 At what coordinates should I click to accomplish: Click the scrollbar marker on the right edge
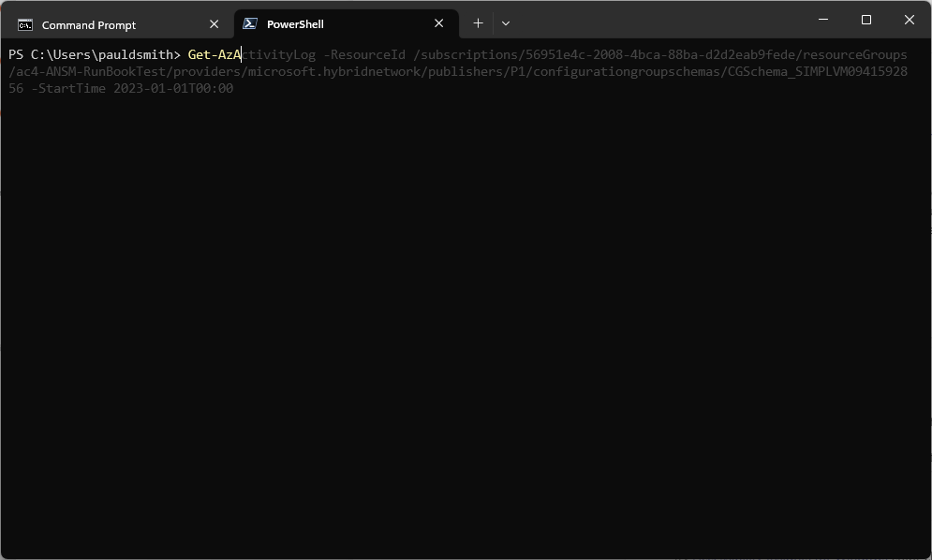(928, 228)
